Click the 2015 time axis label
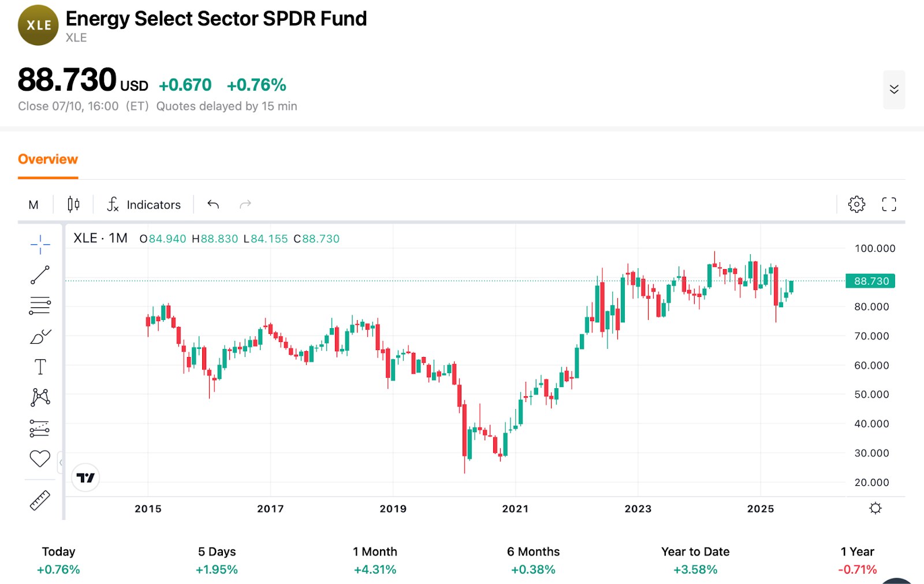The image size is (924, 584). click(x=148, y=509)
